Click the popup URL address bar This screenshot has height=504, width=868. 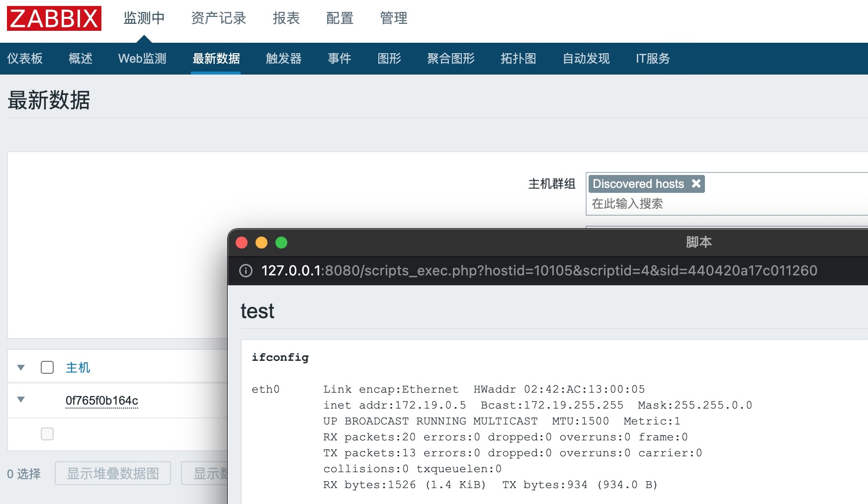tap(539, 270)
